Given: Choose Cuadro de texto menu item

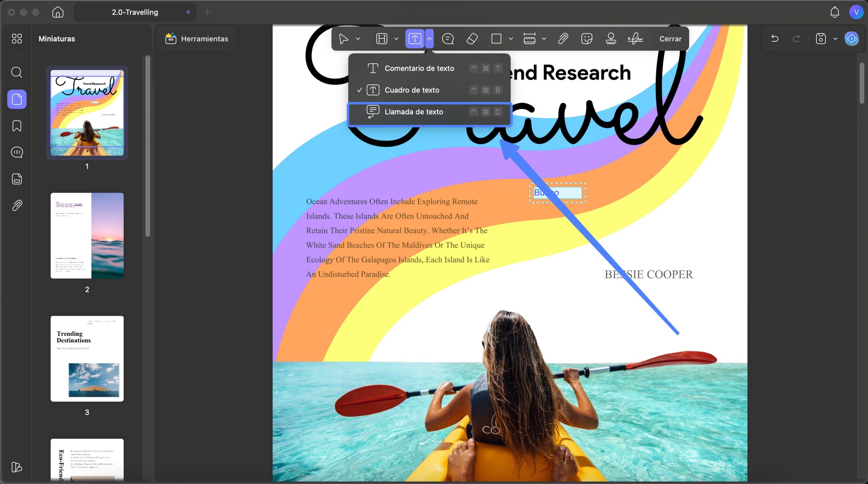Looking at the screenshot, I should (429, 90).
